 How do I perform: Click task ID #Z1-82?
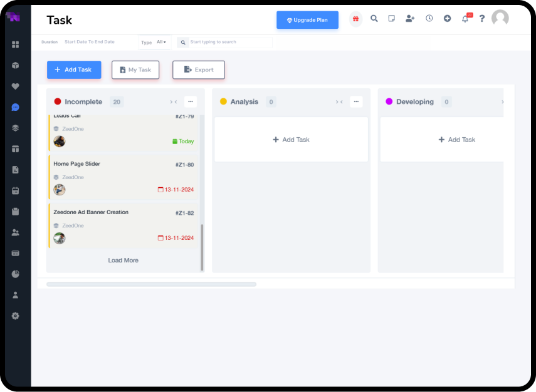pyautogui.click(x=184, y=213)
